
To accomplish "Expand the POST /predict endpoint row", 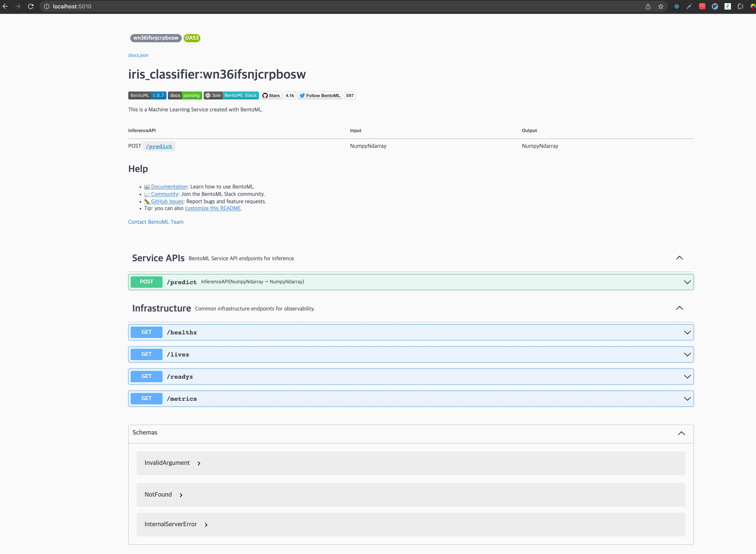I will [411, 282].
